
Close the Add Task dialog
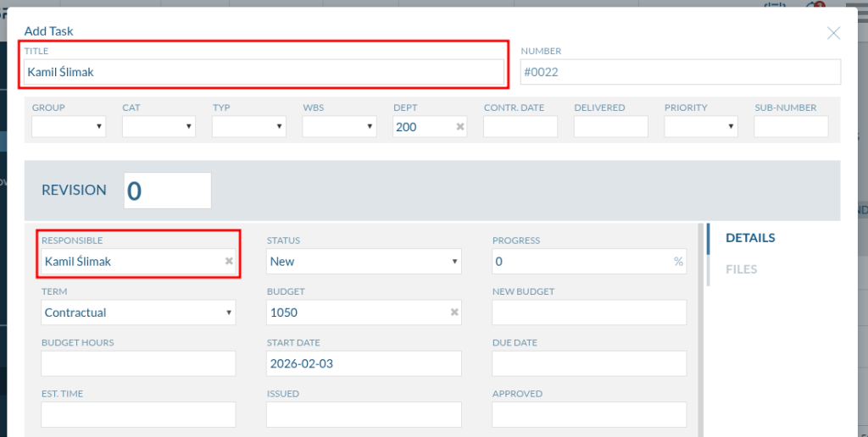tap(833, 33)
